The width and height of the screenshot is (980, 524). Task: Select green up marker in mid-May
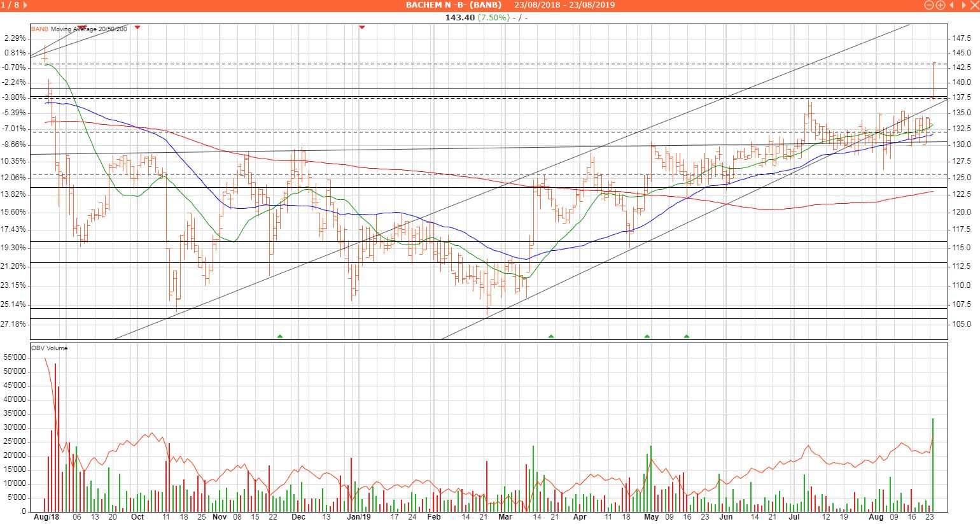tap(687, 336)
